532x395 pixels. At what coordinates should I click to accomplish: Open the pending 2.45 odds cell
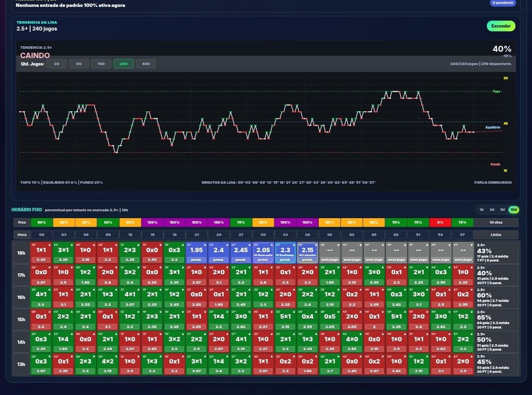241,253
